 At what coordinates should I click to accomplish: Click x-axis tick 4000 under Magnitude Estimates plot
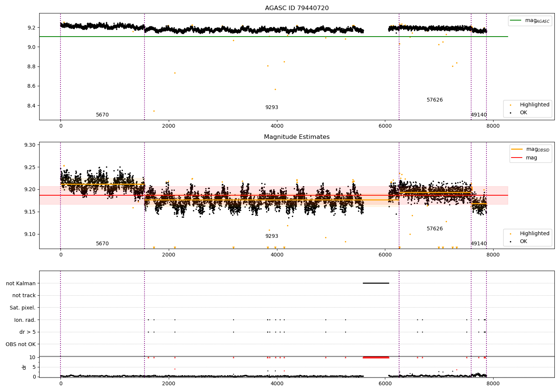[x=277, y=255]
